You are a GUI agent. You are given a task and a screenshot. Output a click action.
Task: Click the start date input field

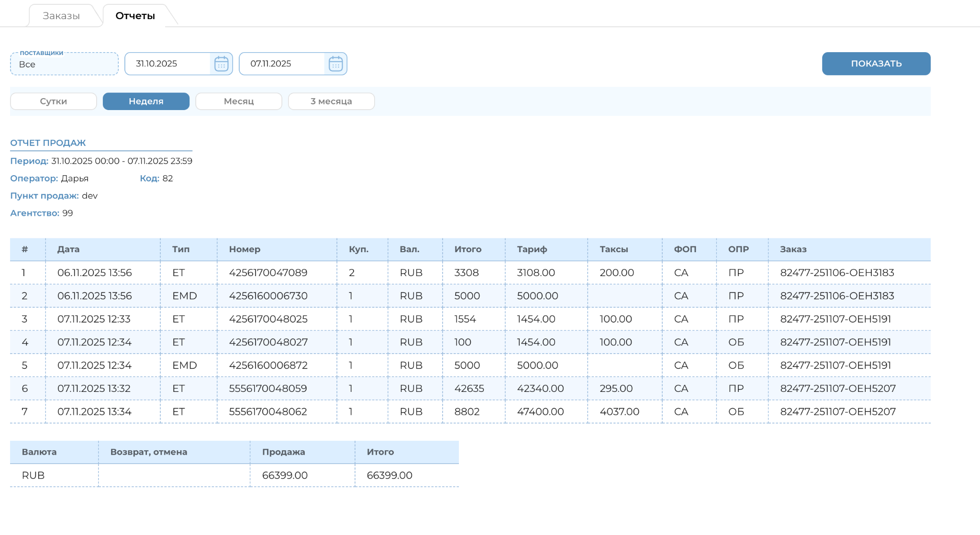pyautogui.click(x=167, y=63)
